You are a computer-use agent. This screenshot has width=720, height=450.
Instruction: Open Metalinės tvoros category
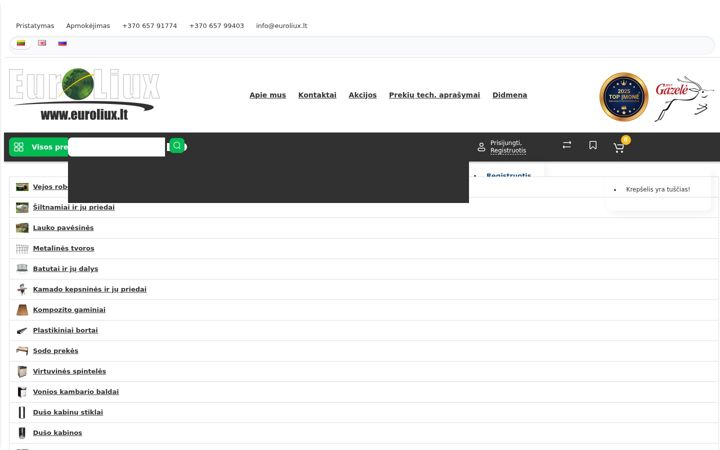click(x=64, y=248)
